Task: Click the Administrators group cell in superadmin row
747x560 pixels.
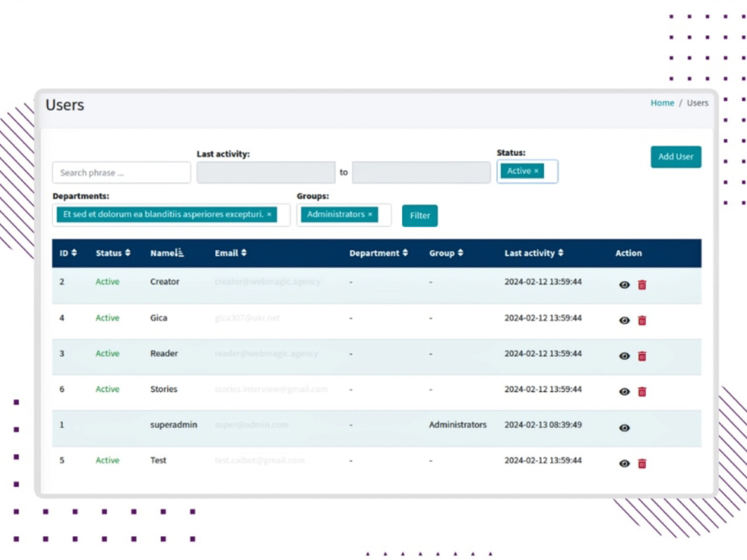Action: 458,425
